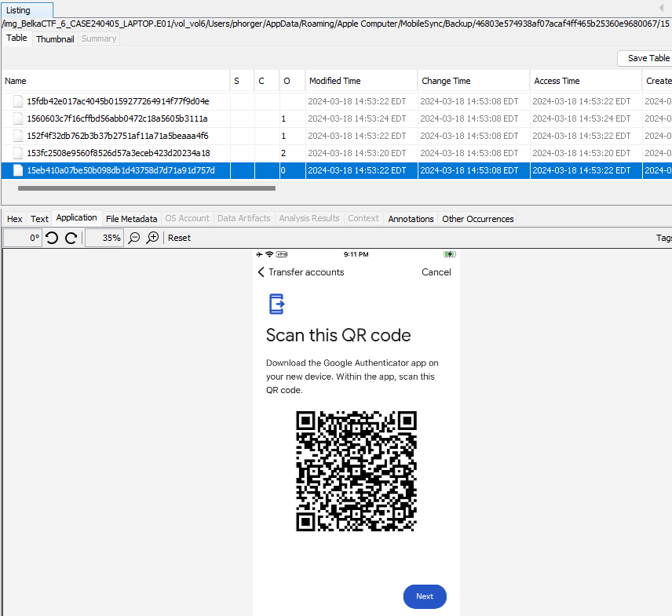
Task: Click the Save Table button
Action: pyautogui.click(x=646, y=58)
